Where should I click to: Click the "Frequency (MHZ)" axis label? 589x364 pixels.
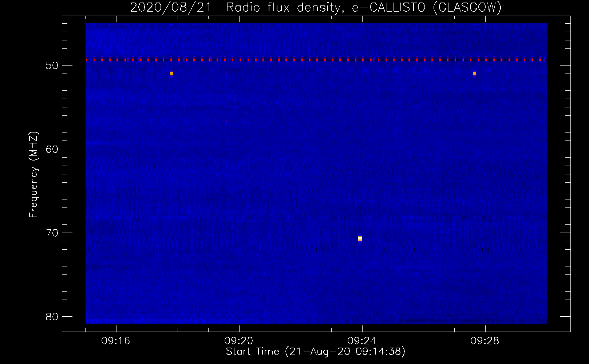[x=33, y=175]
